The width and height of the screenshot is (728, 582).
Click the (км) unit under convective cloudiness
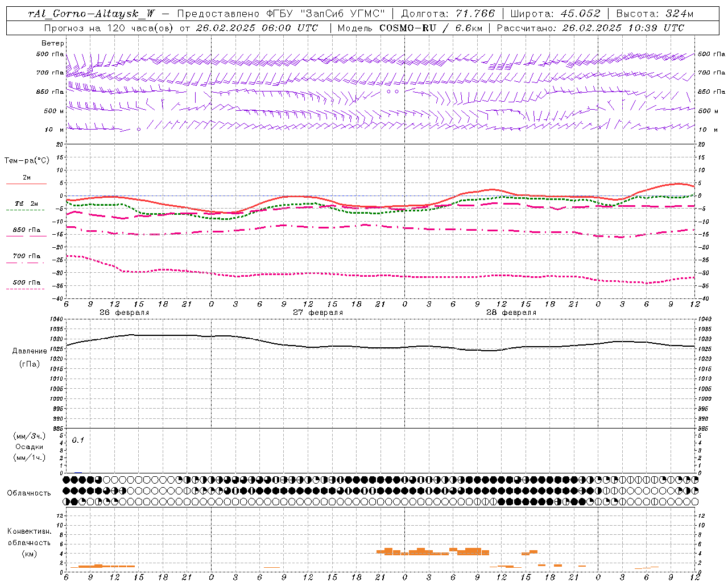[29, 554]
